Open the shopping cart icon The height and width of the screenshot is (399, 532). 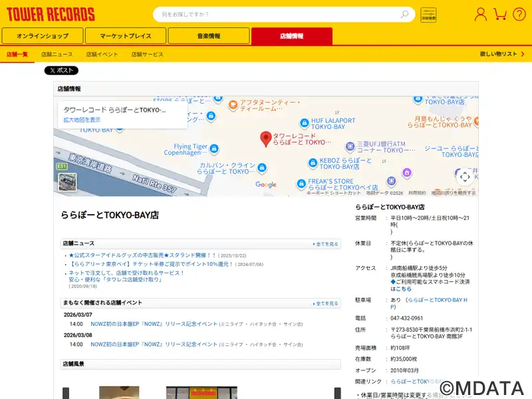(x=500, y=14)
